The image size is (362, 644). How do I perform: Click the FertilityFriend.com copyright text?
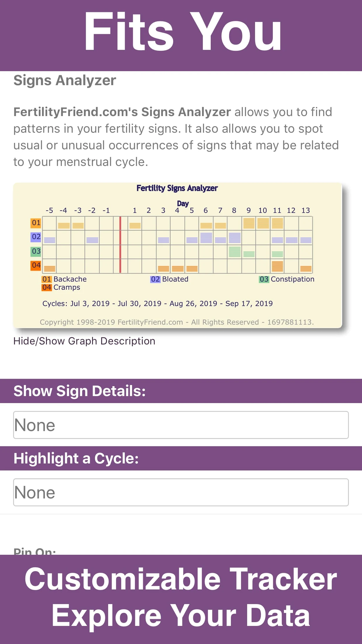177,322
